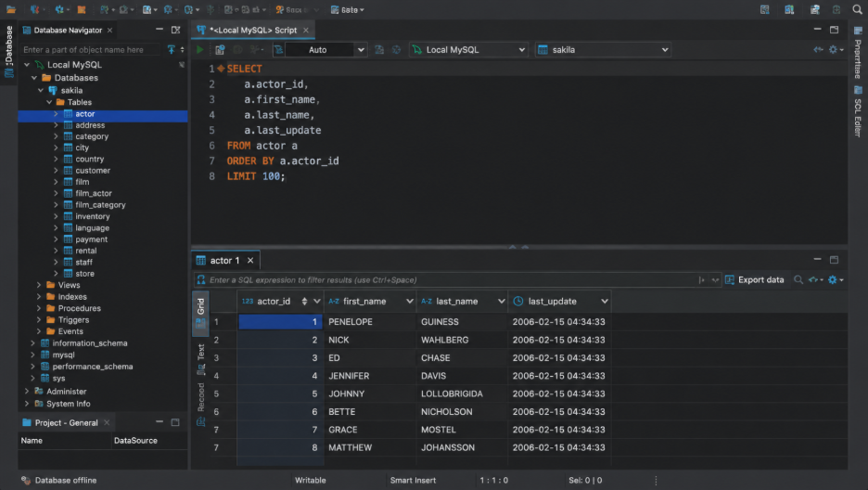This screenshot has width=868, height=490.
Task: Click the navigator filter configuration icon
Action: 172,50
